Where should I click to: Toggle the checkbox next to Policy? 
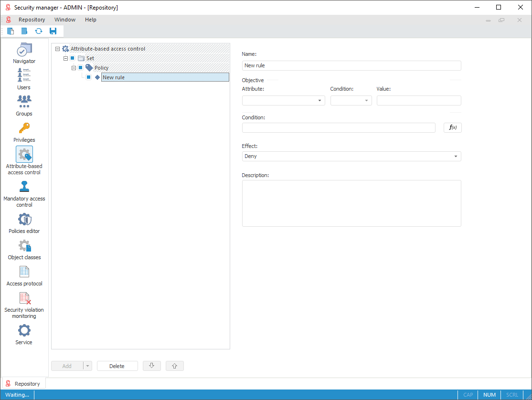(x=81, y=68)
